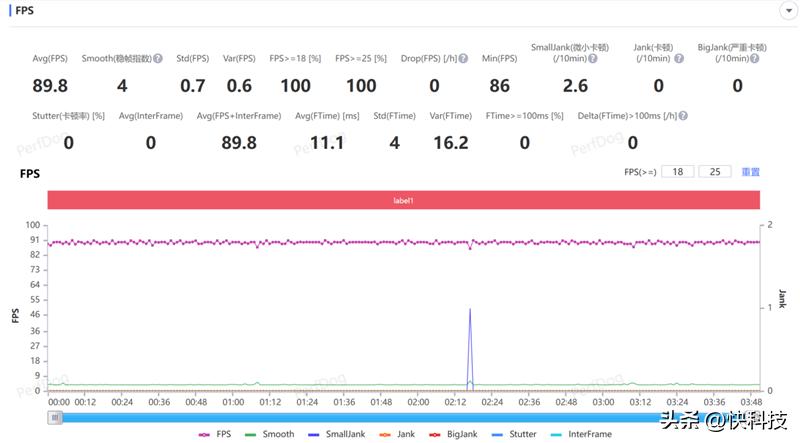Click the Avg(FPS+InterFrame) label

coord(239,116)
